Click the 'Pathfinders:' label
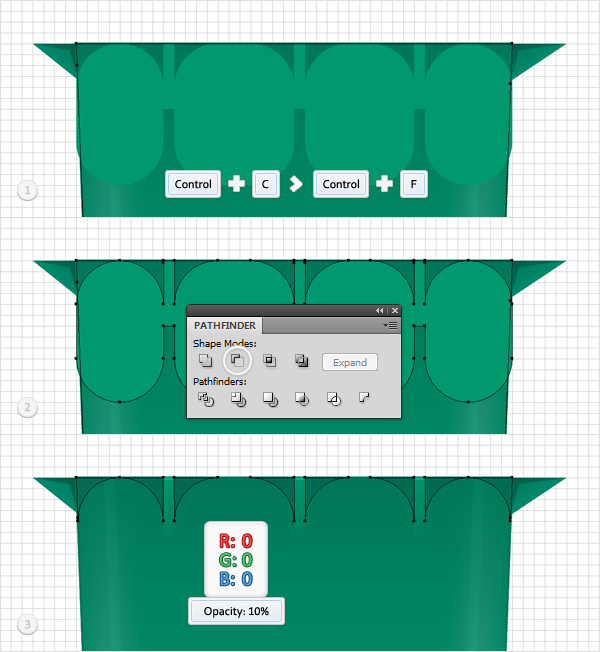Image resolution: width=600 pixels, height=652 pixels. (220, 381)
